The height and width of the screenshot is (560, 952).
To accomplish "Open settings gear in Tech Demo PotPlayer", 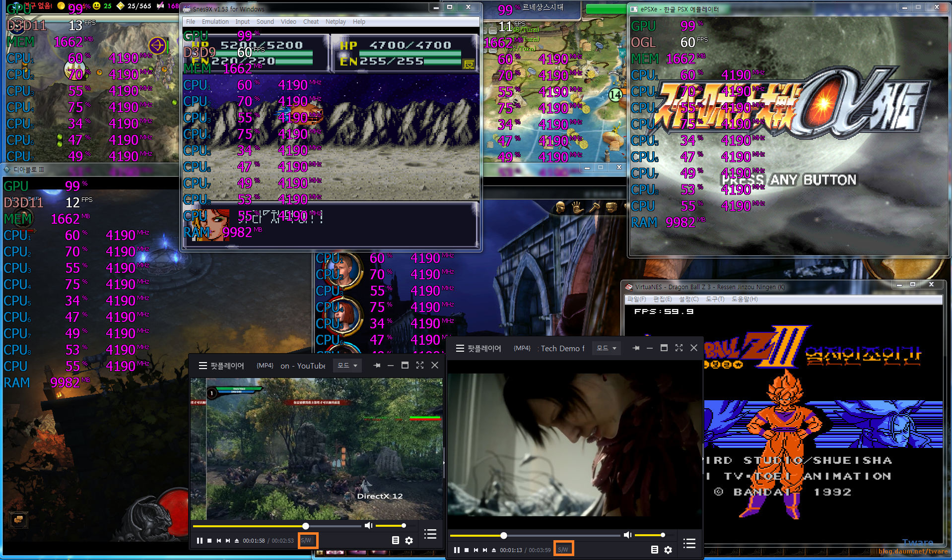I will click(668, 550).
